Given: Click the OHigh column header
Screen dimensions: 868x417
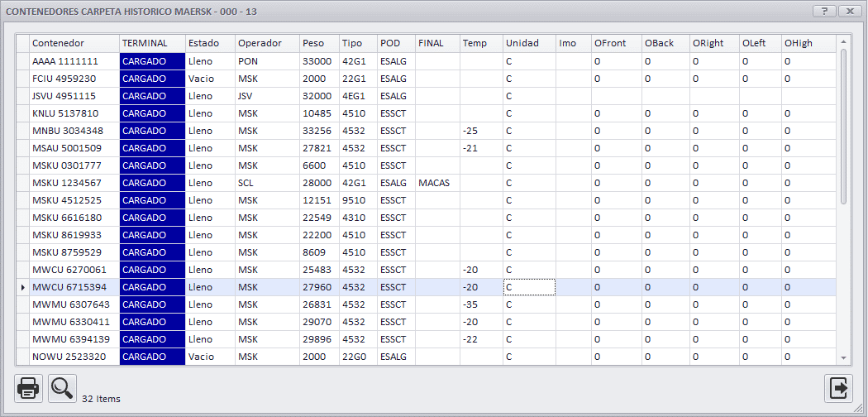Looking at the screenshot, I should pyautogui.click(x=808, y=43).
